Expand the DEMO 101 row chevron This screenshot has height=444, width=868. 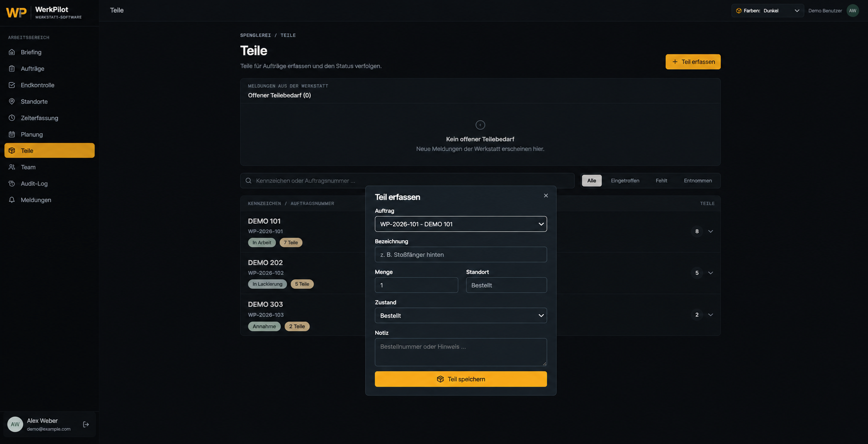click(711, 231)
